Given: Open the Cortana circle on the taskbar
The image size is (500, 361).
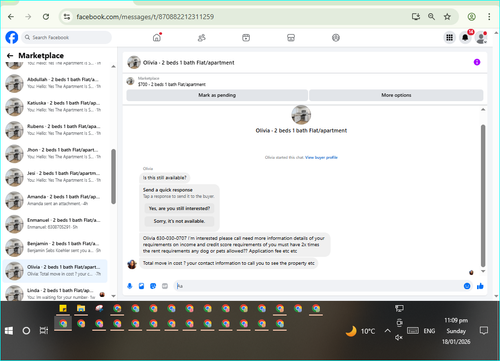Looking at the screenshot, I should point(26,331).
